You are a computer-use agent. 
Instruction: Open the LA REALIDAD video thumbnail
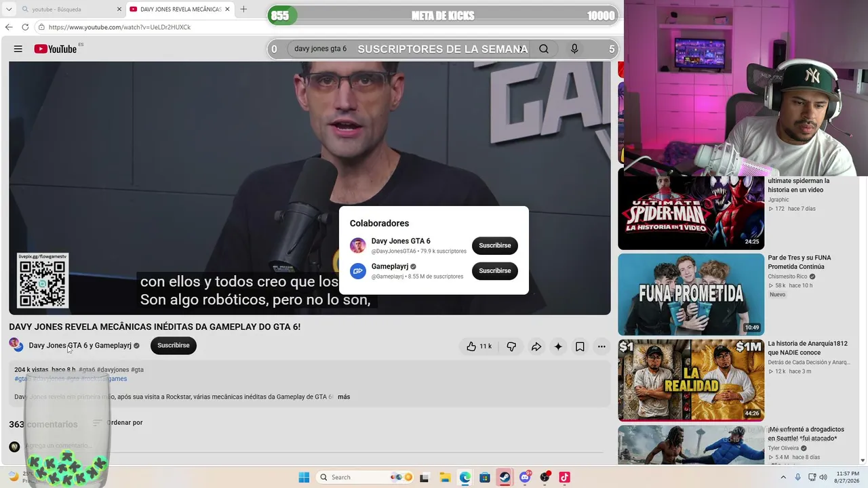pyautogui.click(x=691, y=380)
